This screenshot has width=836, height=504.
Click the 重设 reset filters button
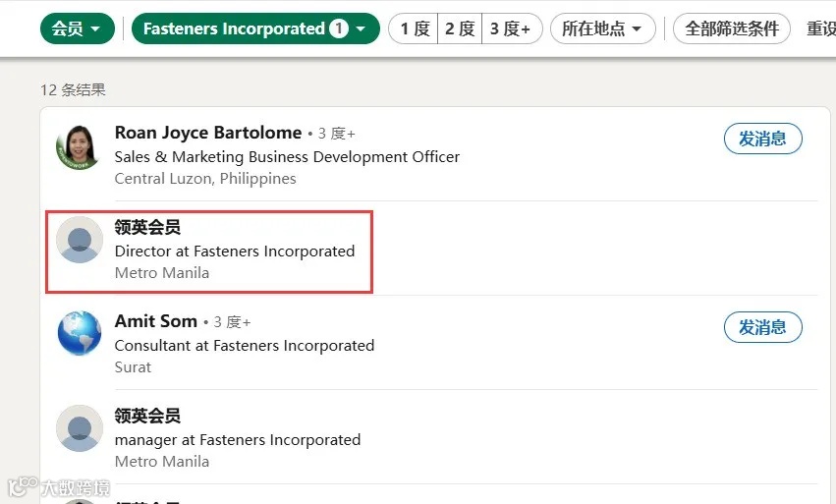(x=821, y=28)
